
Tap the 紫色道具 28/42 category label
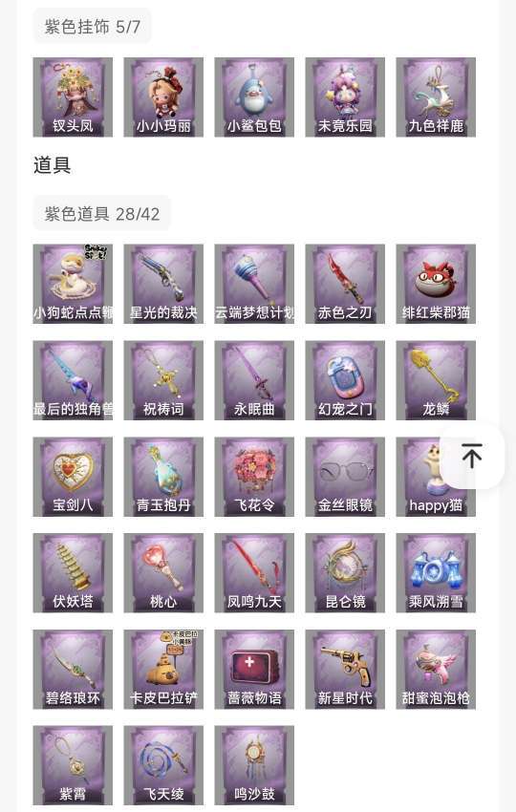(x=102, y=213)
